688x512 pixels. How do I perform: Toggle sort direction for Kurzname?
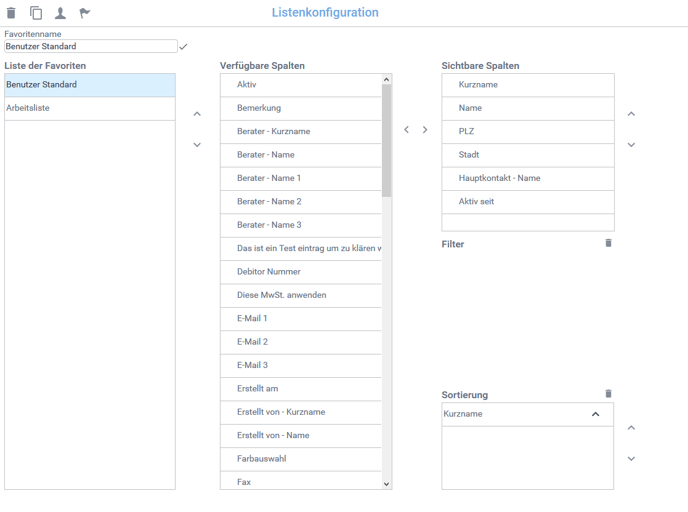click(x=596, y=414)
